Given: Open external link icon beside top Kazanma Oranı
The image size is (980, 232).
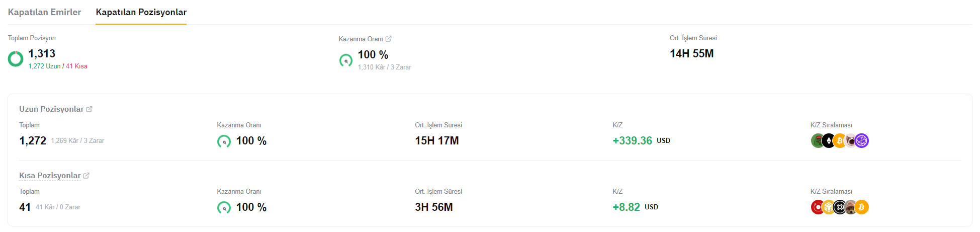Looking at the screenshot, I should pyautogui.click(x=388, y=39).
